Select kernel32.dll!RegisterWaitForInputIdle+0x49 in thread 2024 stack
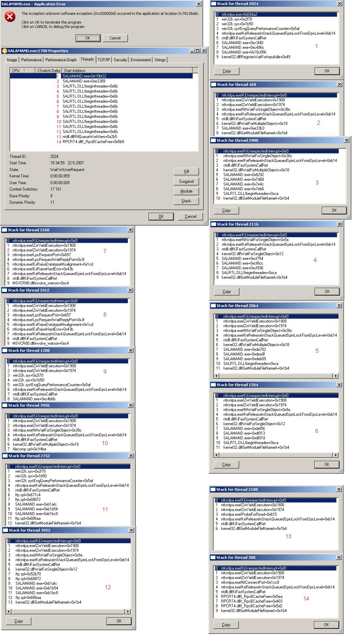 coord(276,57)
